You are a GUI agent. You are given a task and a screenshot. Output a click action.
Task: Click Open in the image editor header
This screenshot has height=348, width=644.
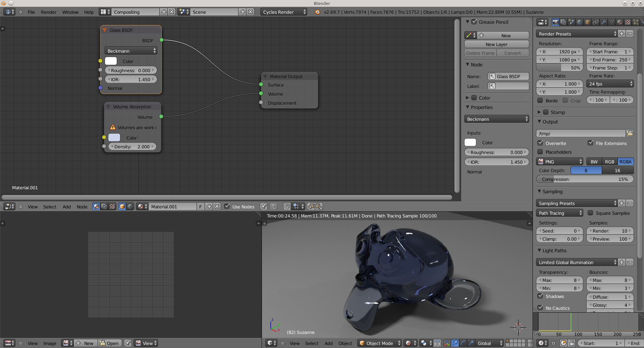pos(109,343)
